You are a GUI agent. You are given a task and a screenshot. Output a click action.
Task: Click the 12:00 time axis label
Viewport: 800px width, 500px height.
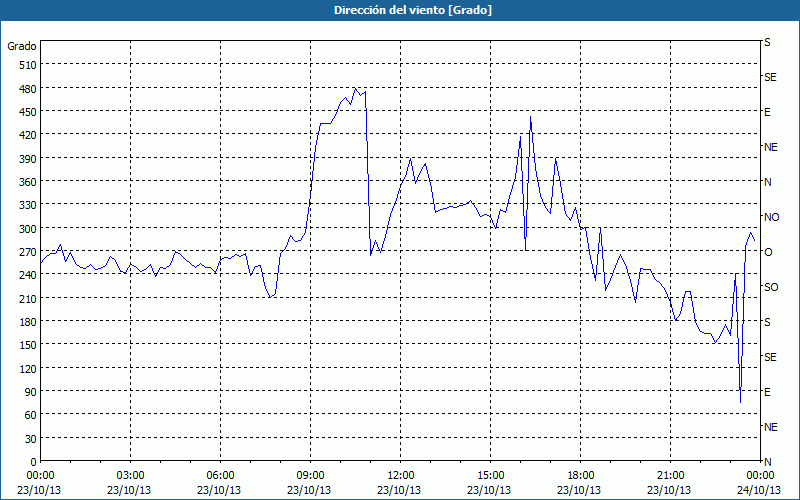401,476
